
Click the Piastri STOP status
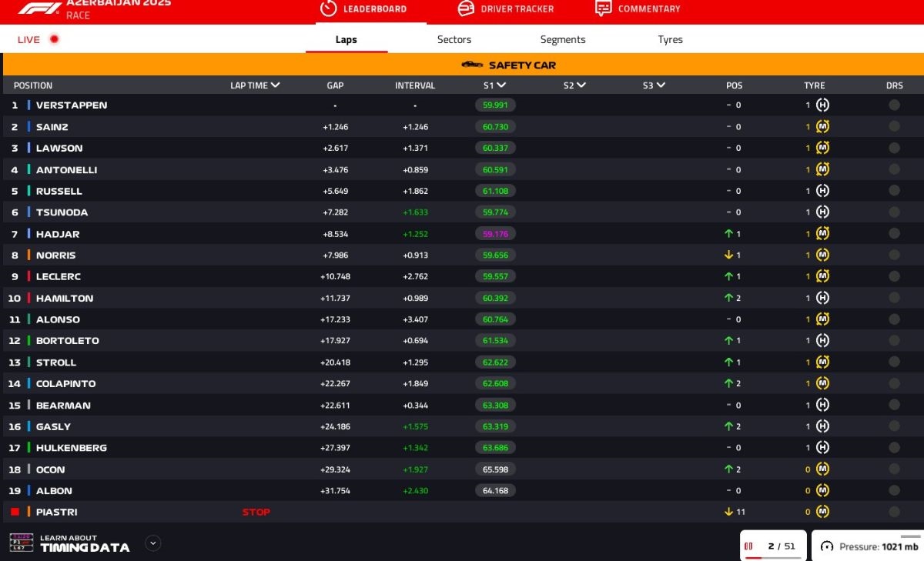coord(256,512)
